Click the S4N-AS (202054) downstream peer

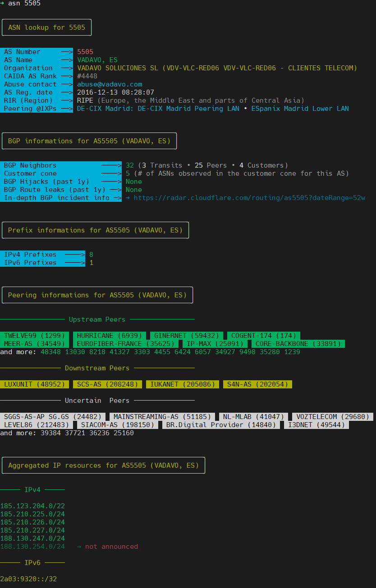(258, 384)
